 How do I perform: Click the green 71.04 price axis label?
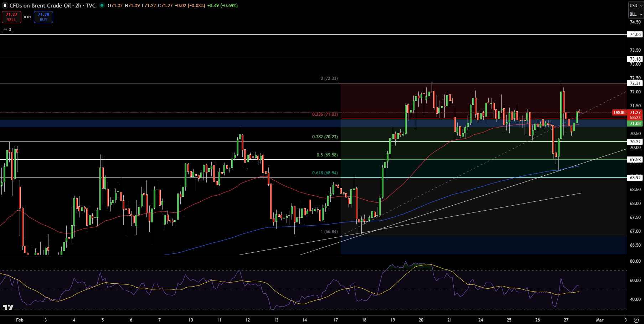coord(635,124)
